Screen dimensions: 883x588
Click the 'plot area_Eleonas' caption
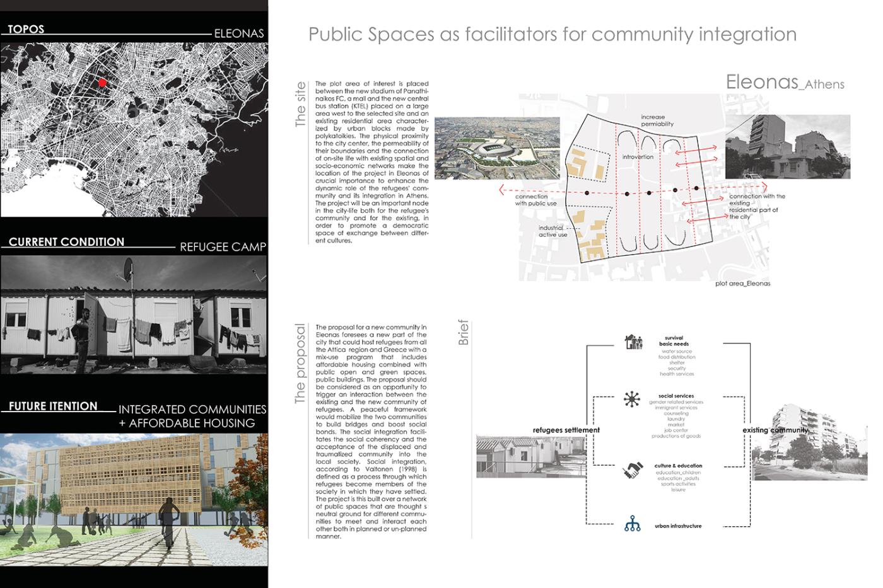(742, 284)
